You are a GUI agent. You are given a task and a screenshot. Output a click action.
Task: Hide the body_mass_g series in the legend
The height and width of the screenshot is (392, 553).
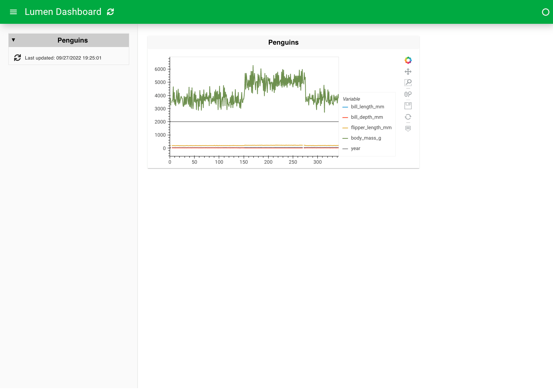365,138
